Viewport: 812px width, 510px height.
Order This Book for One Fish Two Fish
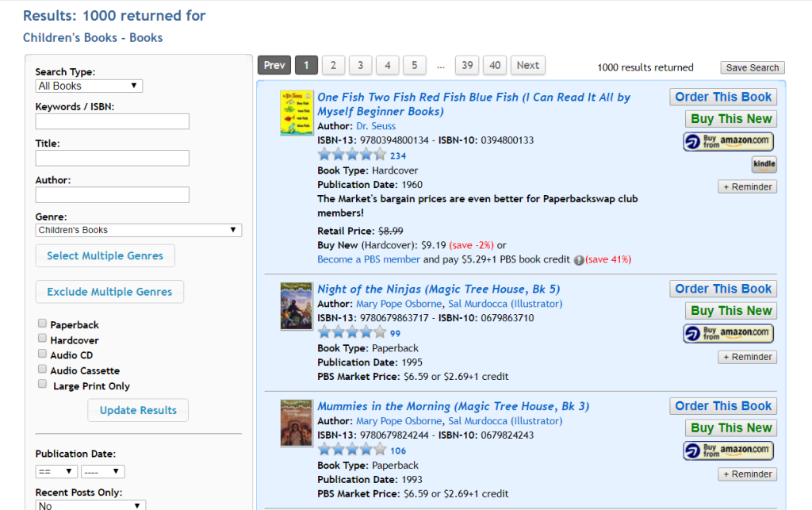click(x=723, y=98)
